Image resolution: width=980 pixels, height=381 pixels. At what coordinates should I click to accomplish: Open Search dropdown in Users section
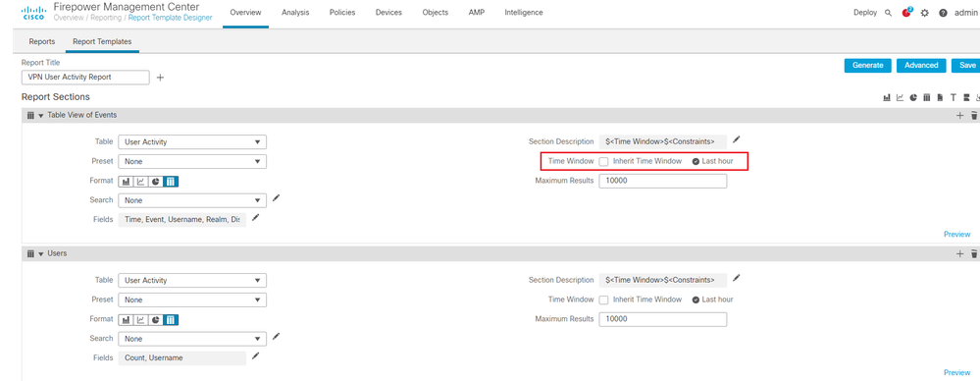coord(192,339)
